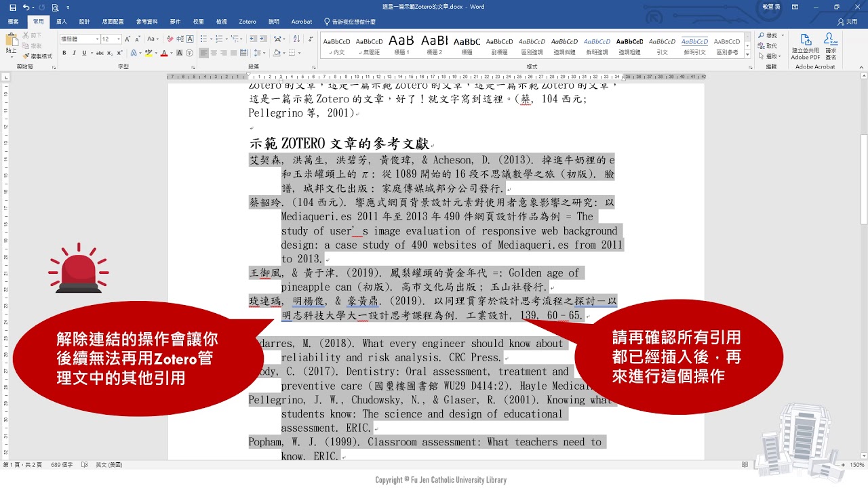868x488 pixels.
Task: Click the Decrease Font Size icon
Action: [138, 39]
